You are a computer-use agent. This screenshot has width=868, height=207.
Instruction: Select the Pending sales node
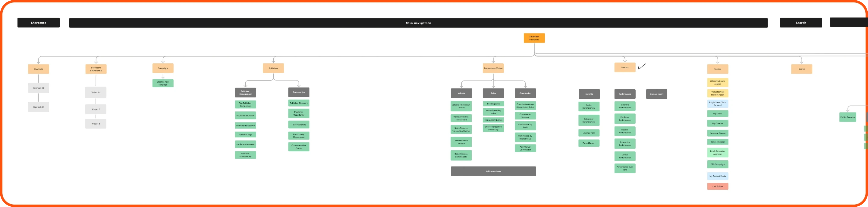click(x=493, y=104)
